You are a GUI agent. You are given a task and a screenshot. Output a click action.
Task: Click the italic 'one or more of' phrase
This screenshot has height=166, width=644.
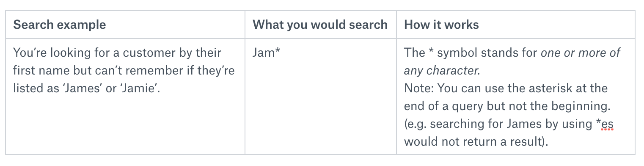(x=580, y=53)
